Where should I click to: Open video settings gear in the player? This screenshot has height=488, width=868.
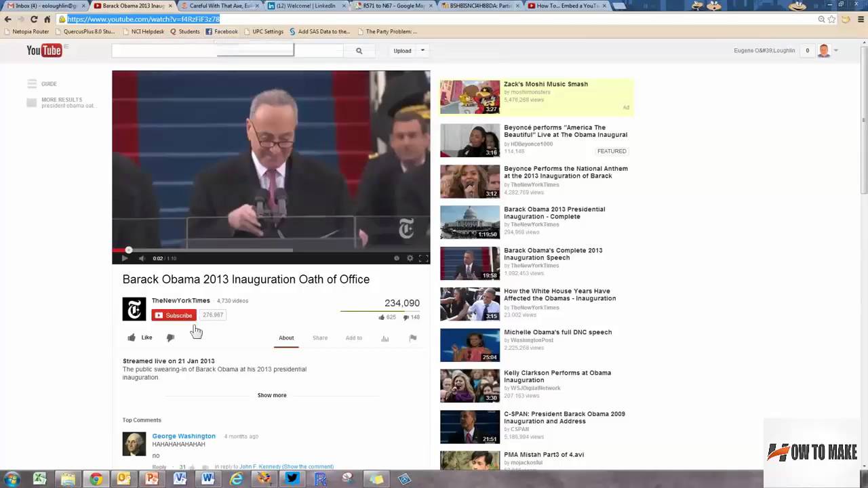[410, 258]
